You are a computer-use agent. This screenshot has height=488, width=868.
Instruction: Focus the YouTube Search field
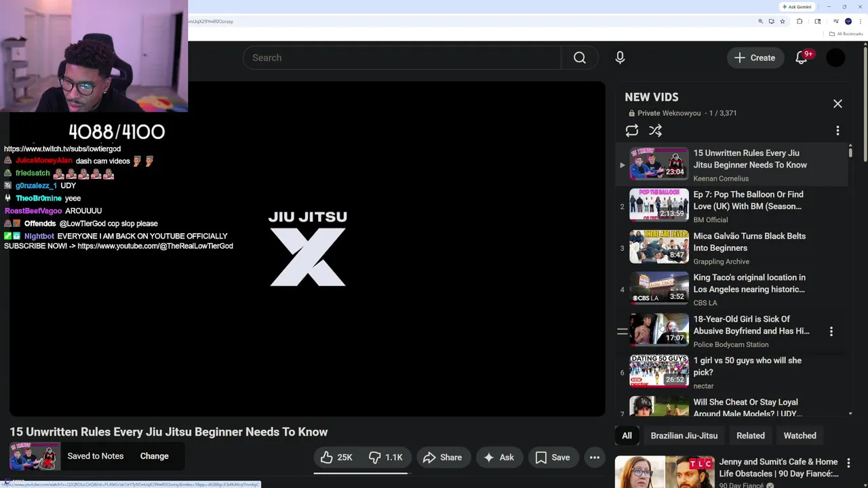pyautogui.click(x=402, y=58)
